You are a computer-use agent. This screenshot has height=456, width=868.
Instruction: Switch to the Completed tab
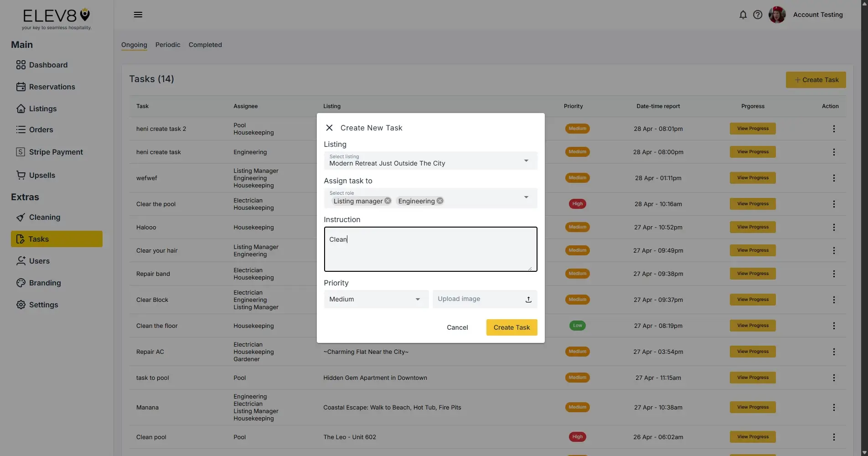click(x=205, y=45)
